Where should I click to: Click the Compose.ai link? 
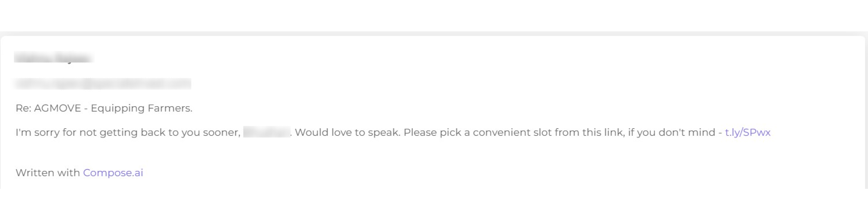click(113, 173)
